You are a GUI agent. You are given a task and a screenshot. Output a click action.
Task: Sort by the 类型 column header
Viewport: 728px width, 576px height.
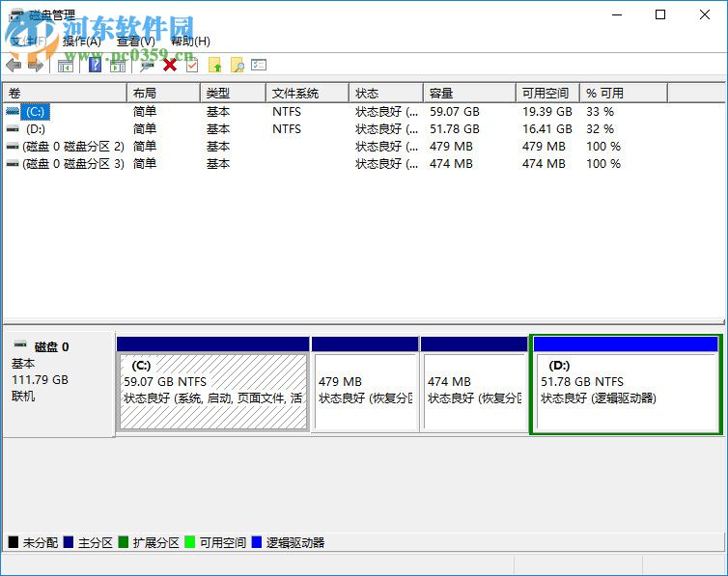click(x=234, y=94)
